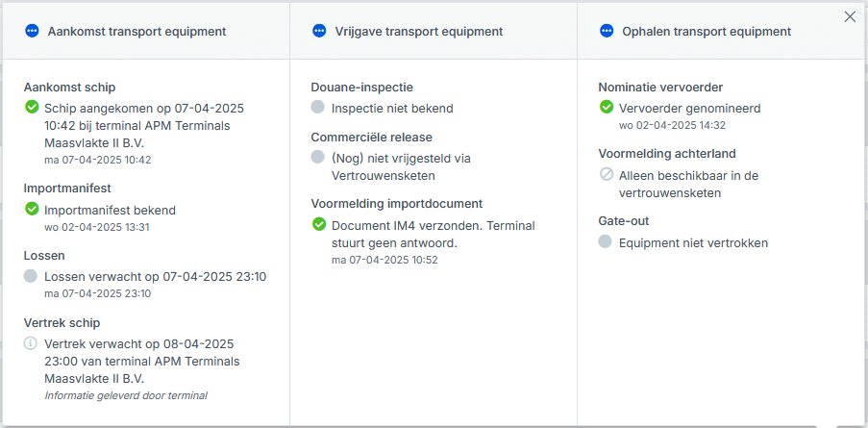Viewport: 868px width, 428px height.
Task: Click blue dots icon beside Aankomst transport equipment
Action: pos(32,31)
